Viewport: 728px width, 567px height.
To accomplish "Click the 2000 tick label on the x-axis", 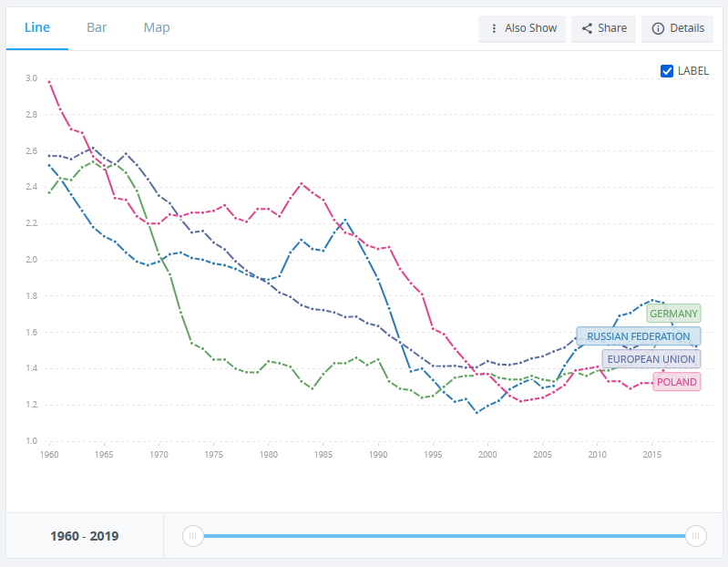I will 487,453.
